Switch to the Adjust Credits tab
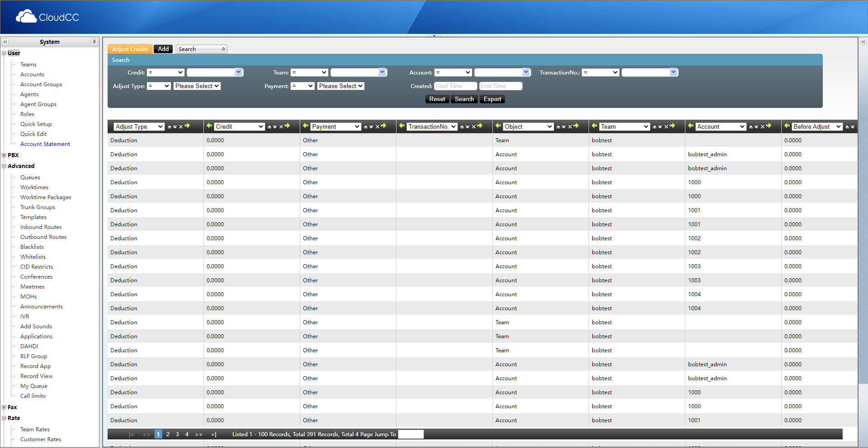The image size is (868, 448). click(130, 49)
